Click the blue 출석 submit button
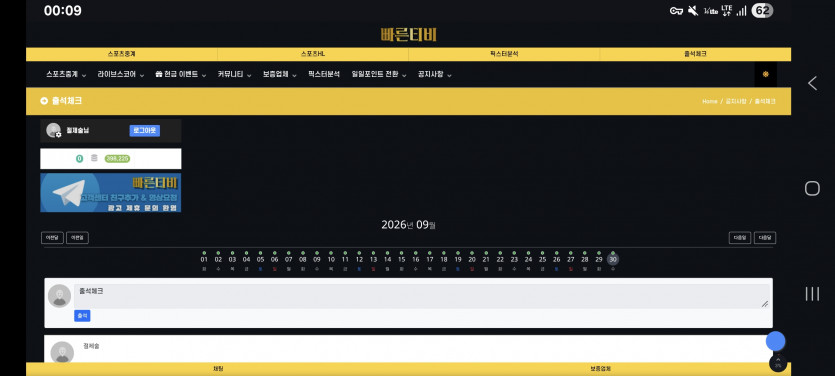Screen dimensions: 835x376 82,316
